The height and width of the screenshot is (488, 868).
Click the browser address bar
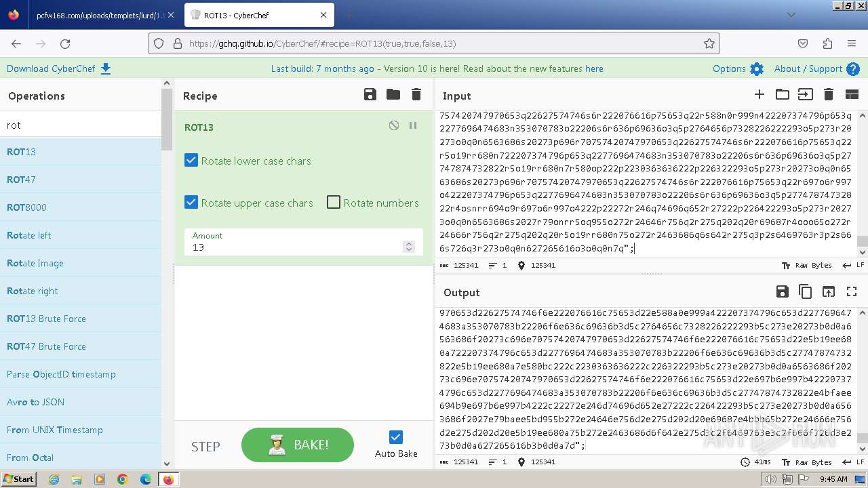pos(434,43)
